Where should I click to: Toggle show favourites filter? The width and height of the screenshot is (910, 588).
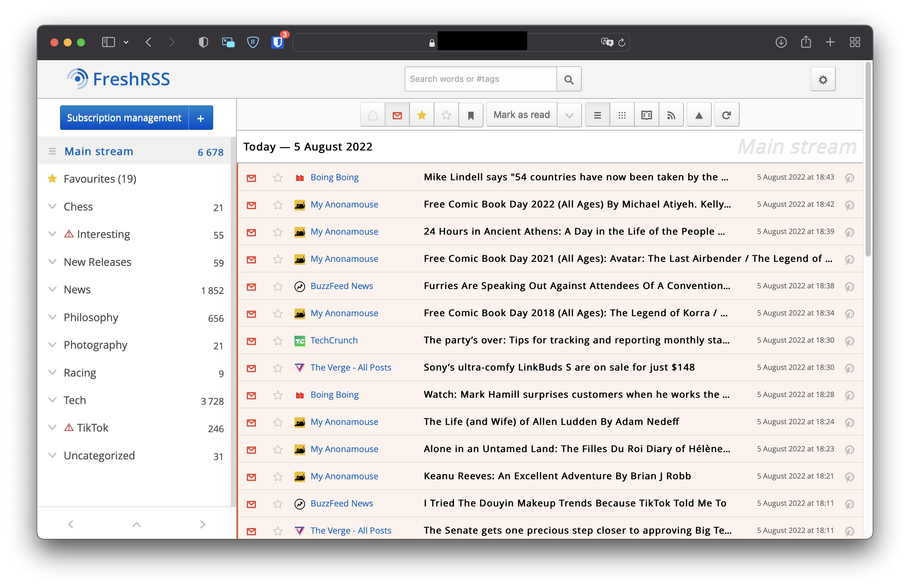click(x=422, y=115)
